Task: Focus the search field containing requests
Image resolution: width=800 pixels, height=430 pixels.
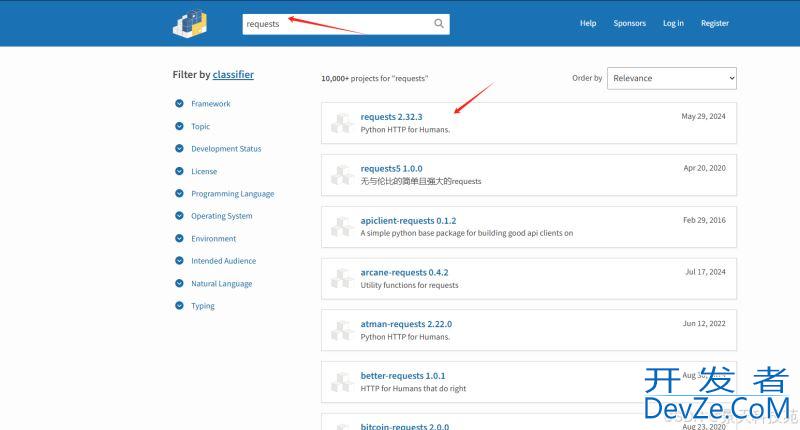Action: pyautogui.click(x=346, y=24)
